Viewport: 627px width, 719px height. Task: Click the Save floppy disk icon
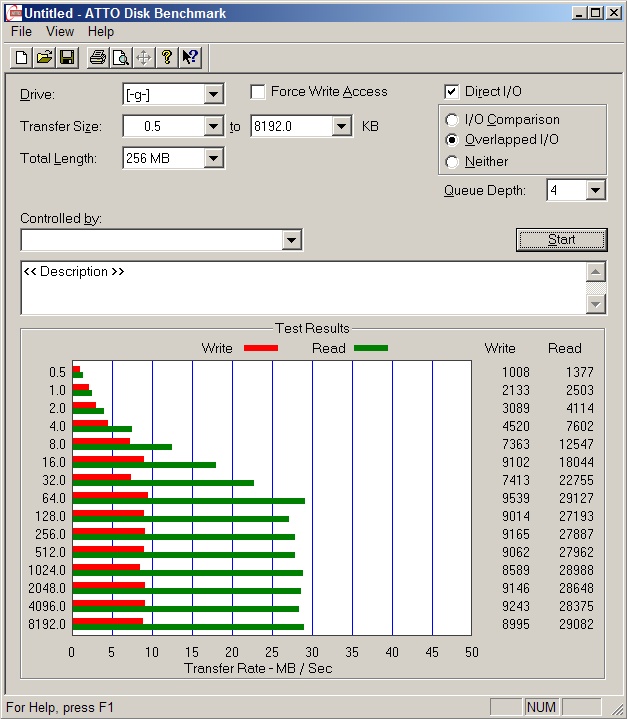67,57
